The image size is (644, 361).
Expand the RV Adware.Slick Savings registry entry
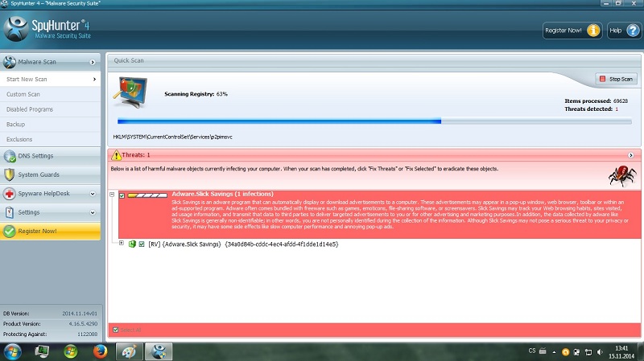point(122,244)
